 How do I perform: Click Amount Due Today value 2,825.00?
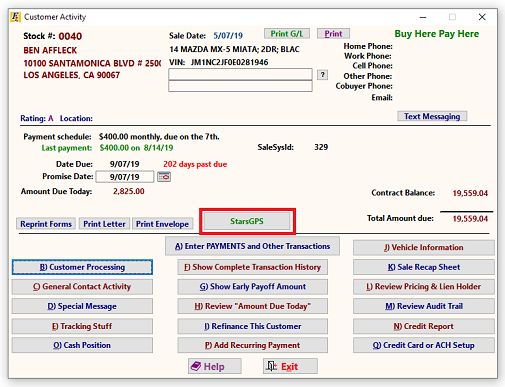(x=129, y=191)
